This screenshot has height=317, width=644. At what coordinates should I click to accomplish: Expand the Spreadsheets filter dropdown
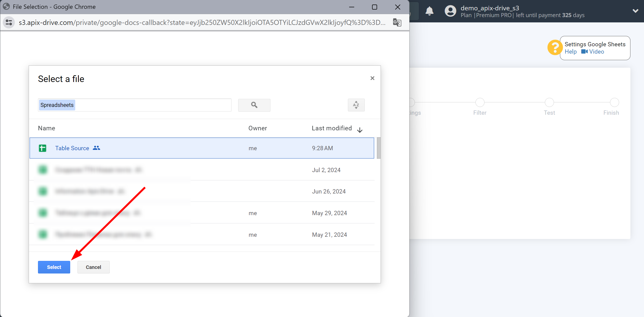(x=57, y=105)
